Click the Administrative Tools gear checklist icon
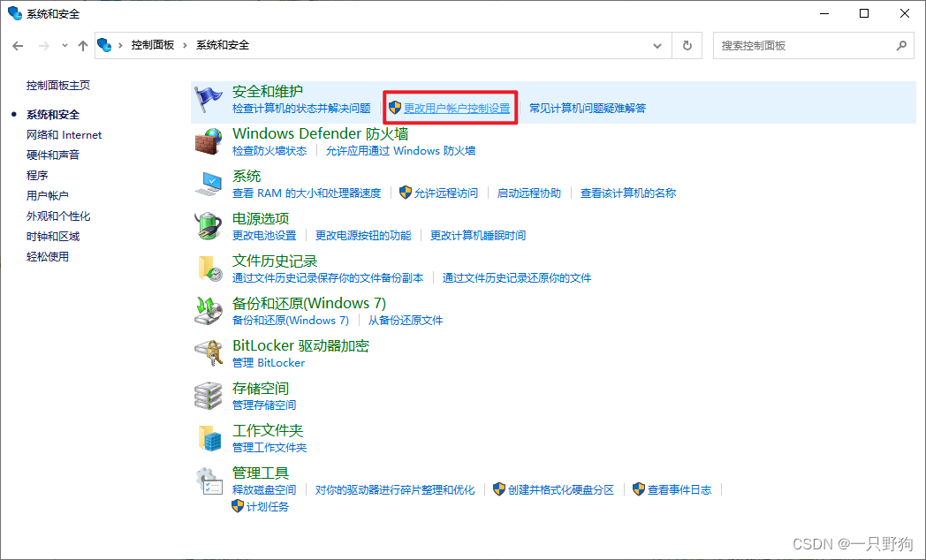The height and width of the screenshot is (560, 926). pyautogui.click(x=209, y=481)
